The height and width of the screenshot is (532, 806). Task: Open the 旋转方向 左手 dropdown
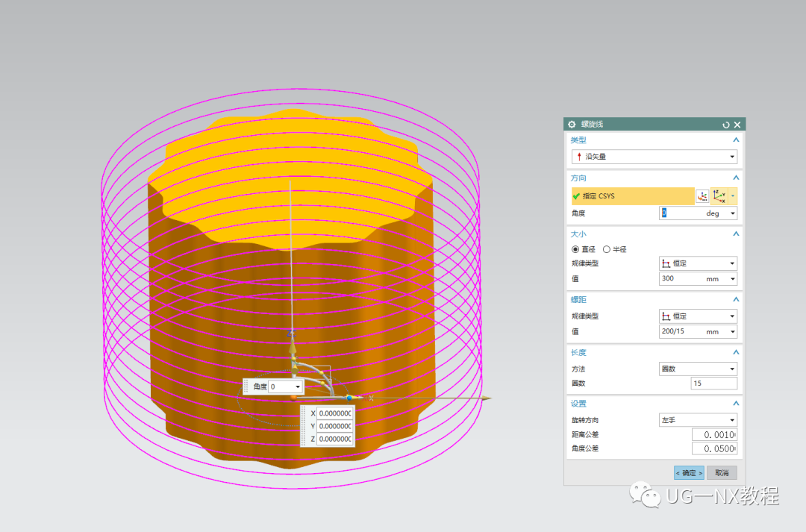click(x=698, y=420)
